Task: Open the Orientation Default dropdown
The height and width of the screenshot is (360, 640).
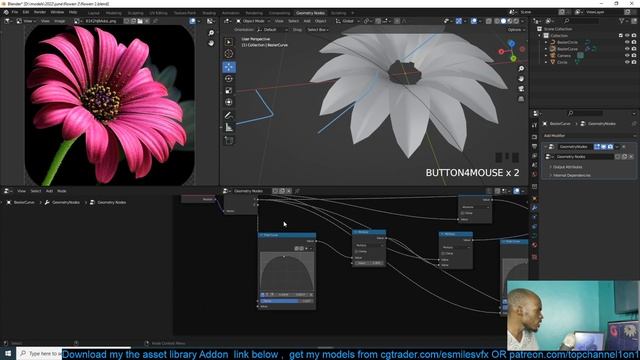Action: point(273,30)
